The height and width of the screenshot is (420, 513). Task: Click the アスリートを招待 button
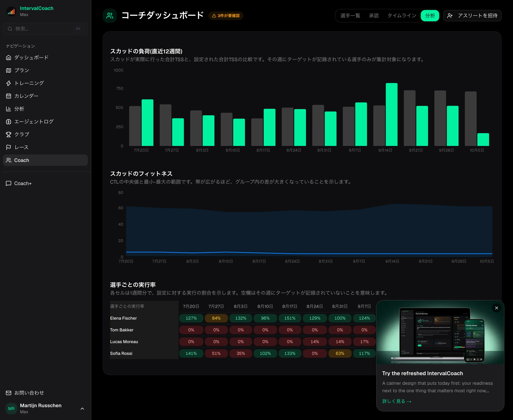[472, 16]
